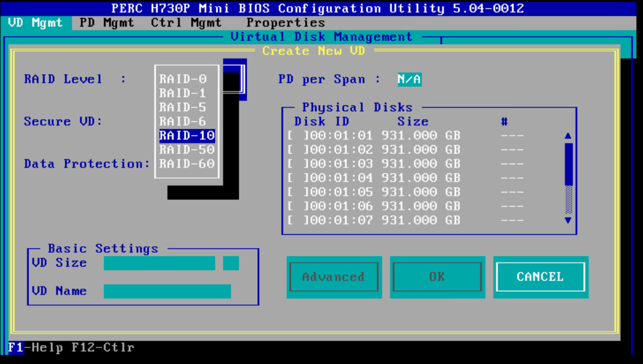Select RAID-50 from the list
This screenshot has width=643, height=364.
187,150
